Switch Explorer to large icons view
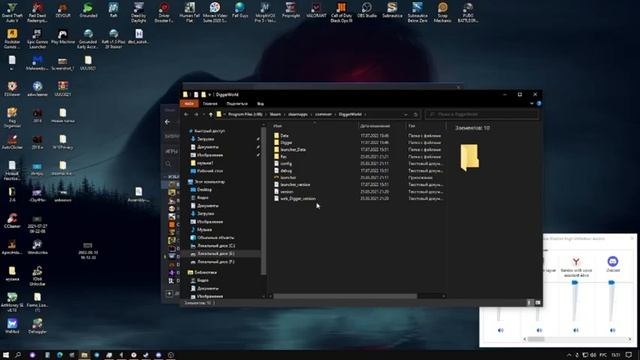 tap(538, 302)
